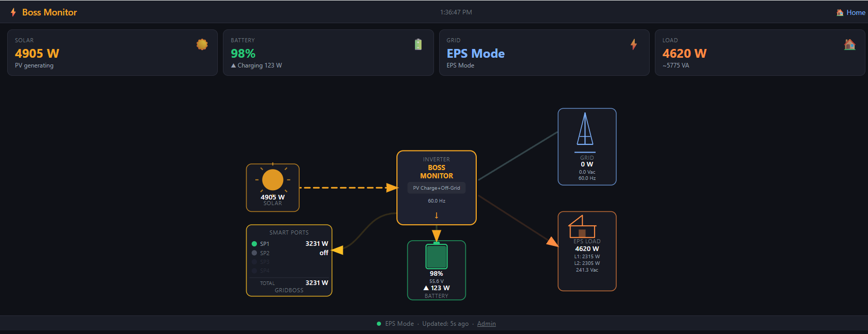Click the SMART PORTS heading

click(x=289, y=232)
